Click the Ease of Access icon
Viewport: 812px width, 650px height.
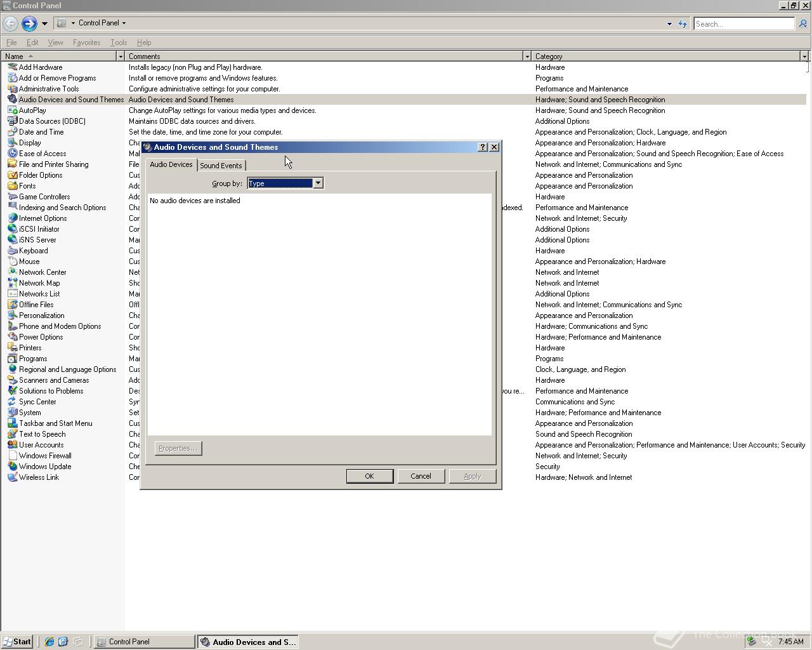[12, 154]
